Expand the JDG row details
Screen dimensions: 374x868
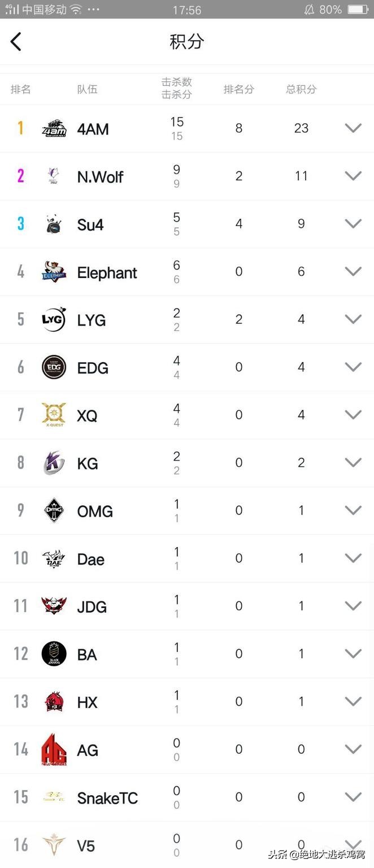(x=353, y=606)
